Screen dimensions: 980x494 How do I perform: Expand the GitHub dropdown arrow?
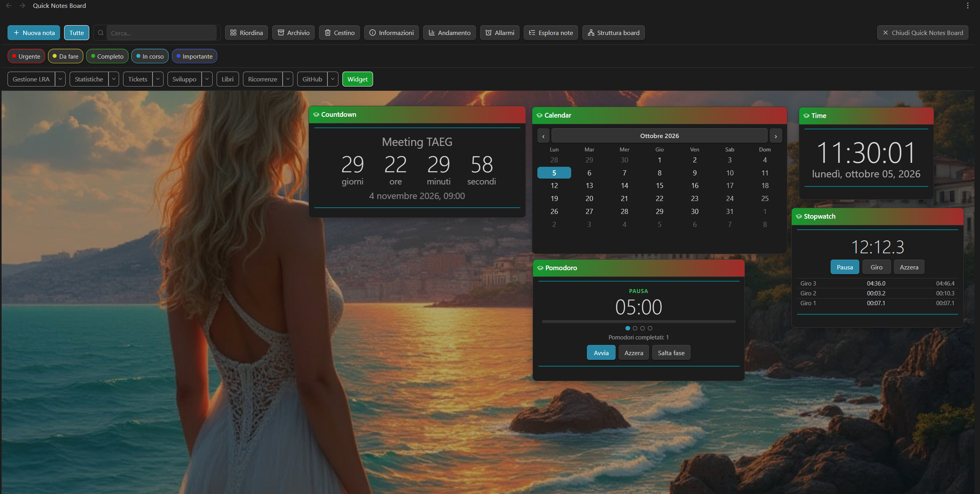coord(333,79)
